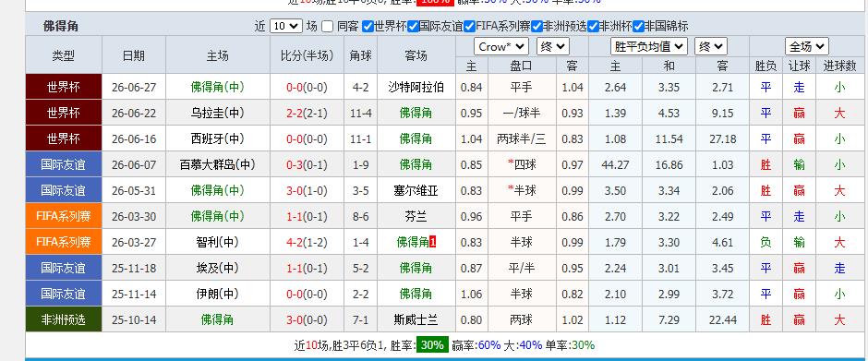The image size is (868, 361).
Task: Click the 非洲预选 label on 25-10-14 row
Action: click(x=64, y=319)
